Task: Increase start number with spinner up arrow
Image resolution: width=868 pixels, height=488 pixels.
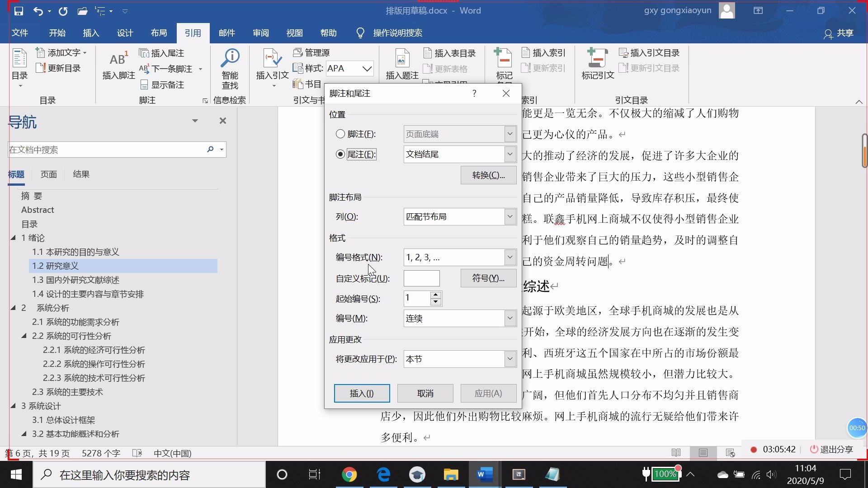Action: (436, 295)
